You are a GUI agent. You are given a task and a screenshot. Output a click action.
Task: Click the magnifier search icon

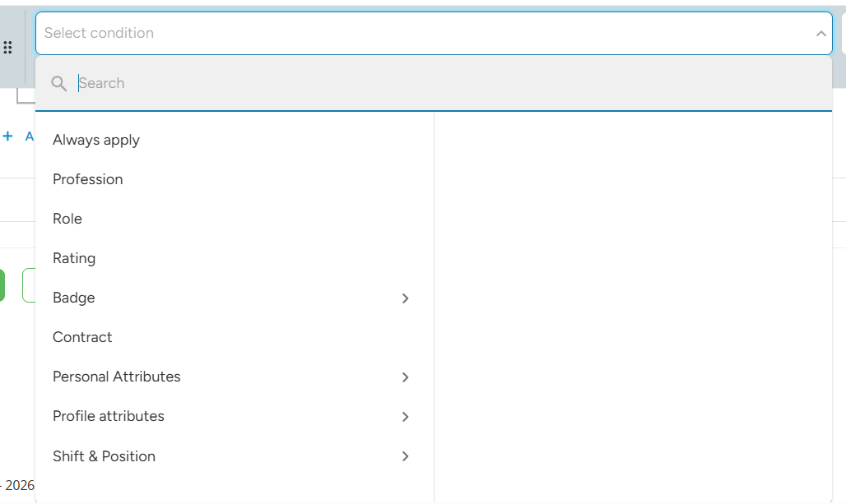point(58,84)
